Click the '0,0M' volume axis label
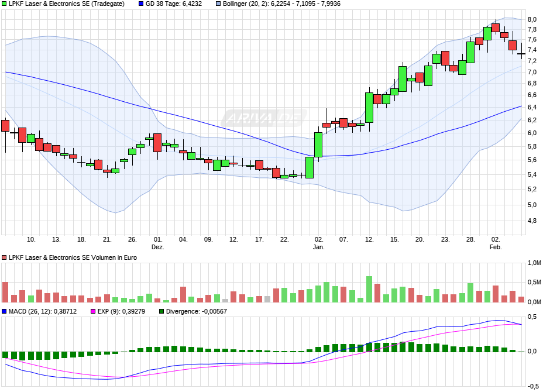Viewport: 550px width, 392px height. 535,302
